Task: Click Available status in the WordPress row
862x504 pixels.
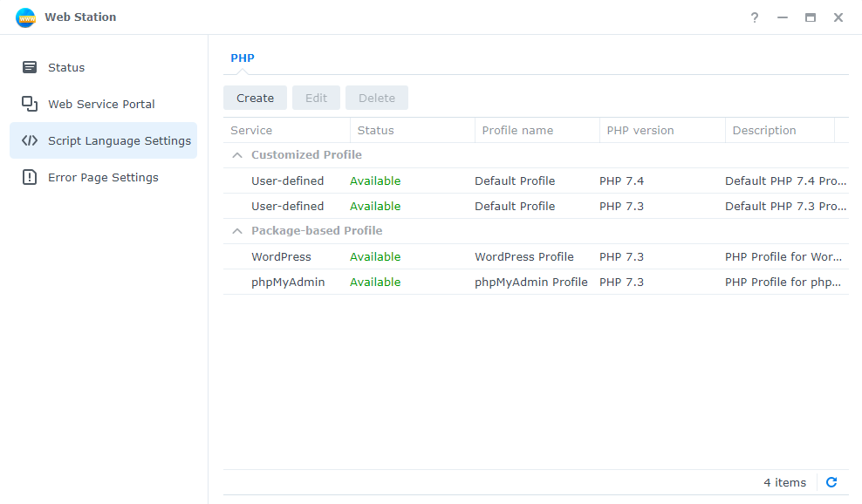Action: click(x=375, y=256)
